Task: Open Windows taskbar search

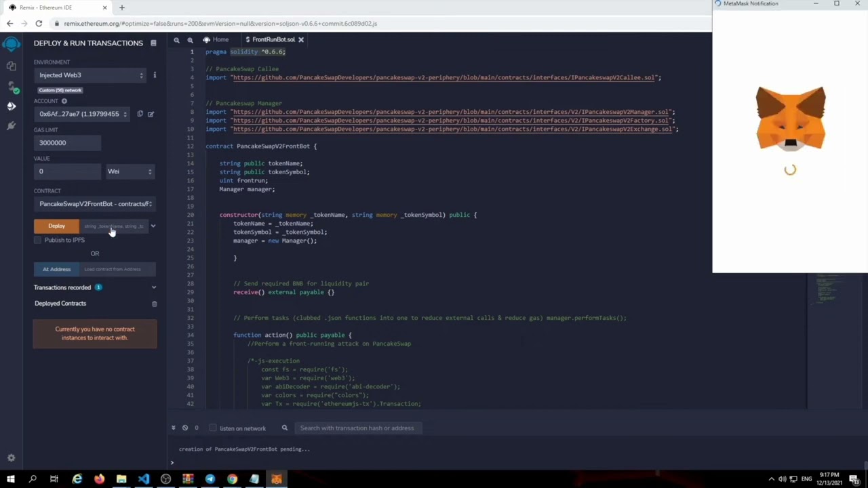Action: (32, 479)
